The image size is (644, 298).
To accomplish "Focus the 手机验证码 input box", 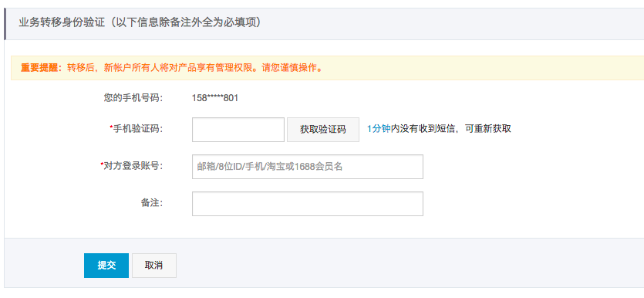I will coord(238,130).
